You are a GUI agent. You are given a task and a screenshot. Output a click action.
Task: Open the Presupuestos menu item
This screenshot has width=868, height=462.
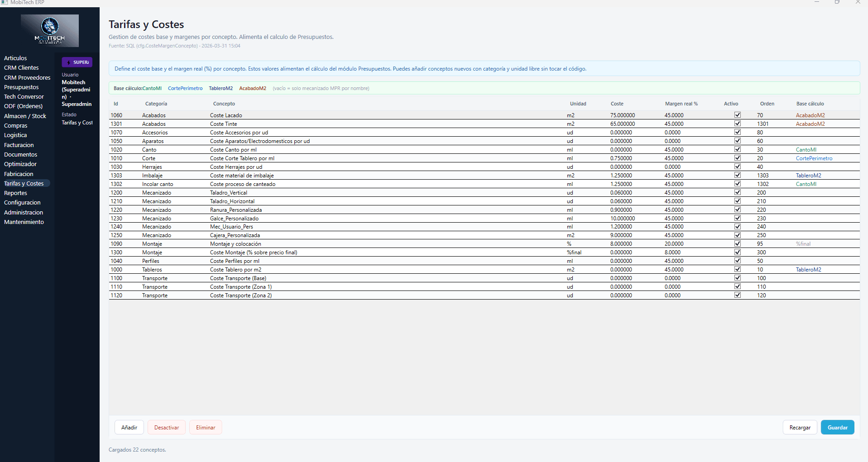click(21, 87)
